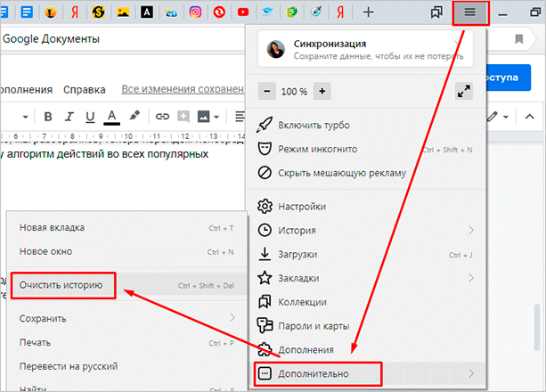Click the Google Документы address bar text

(51, 38)
